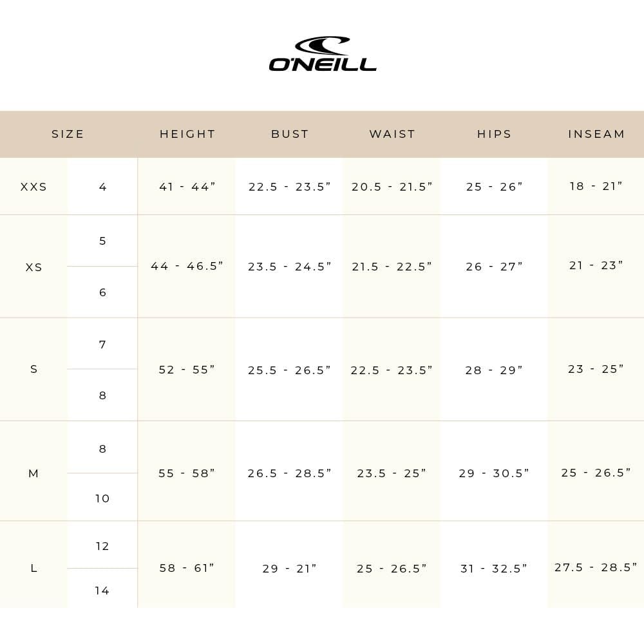Click the 29 - 30.5" hips value
Screen dimensions: 644x644
pos(494,473)
